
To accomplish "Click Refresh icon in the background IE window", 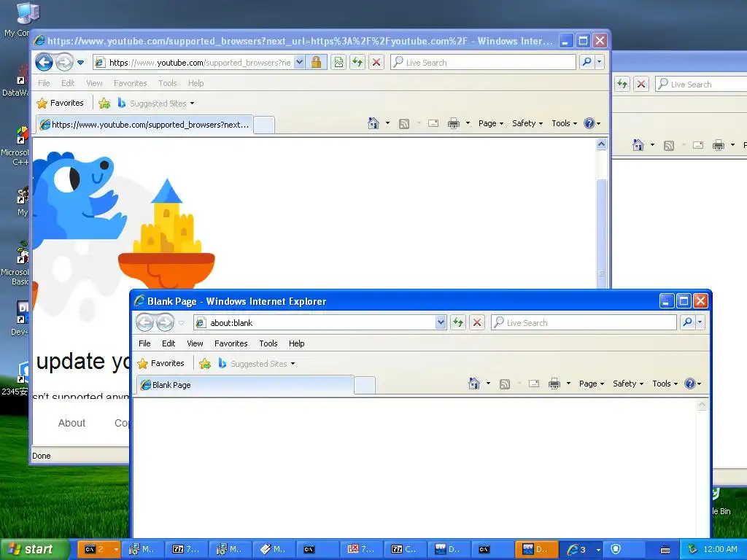I will coord(622,85).
